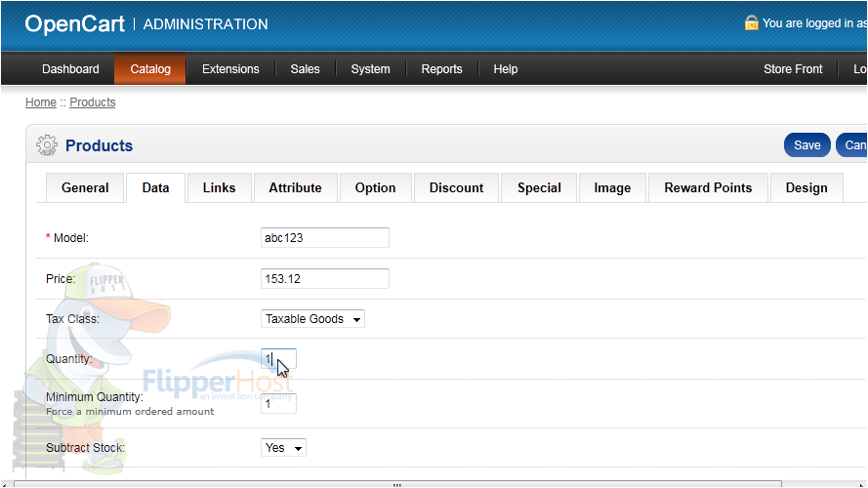Switch to the Discount tab
The image size is (868, 488).
point(456,188)
